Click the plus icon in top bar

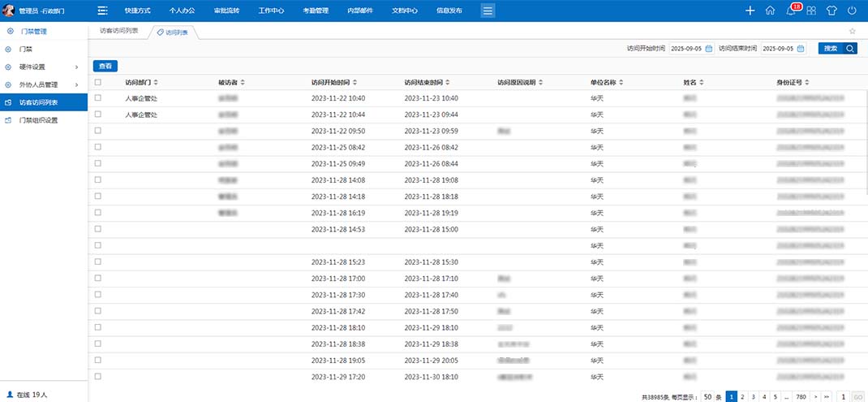(750, 11)
